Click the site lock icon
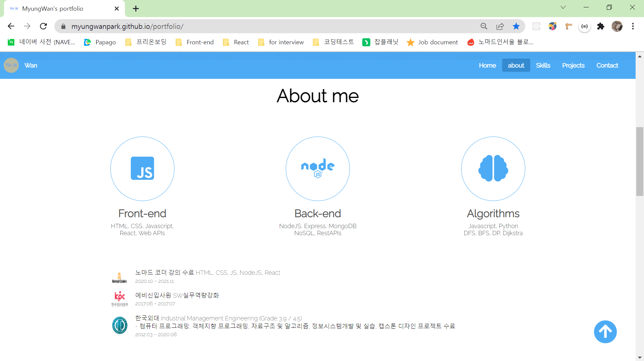Screen dimensions: 644x361 (x=63, y=26)
